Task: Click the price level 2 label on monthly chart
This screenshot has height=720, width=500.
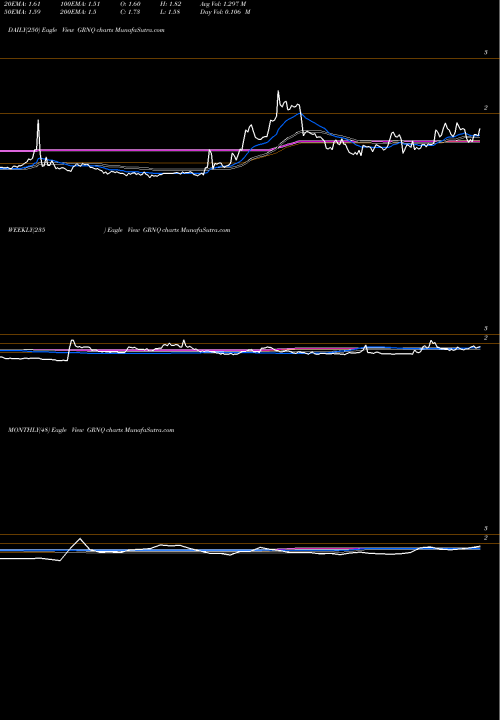Action: (485, 537)
